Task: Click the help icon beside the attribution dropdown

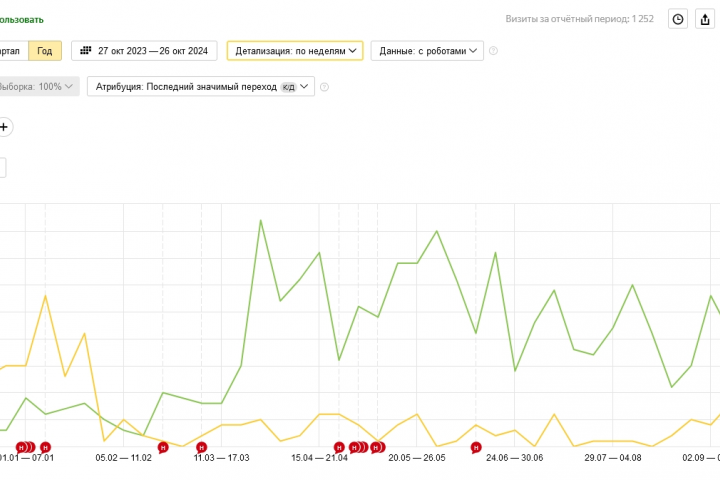Action: (324, 87)
